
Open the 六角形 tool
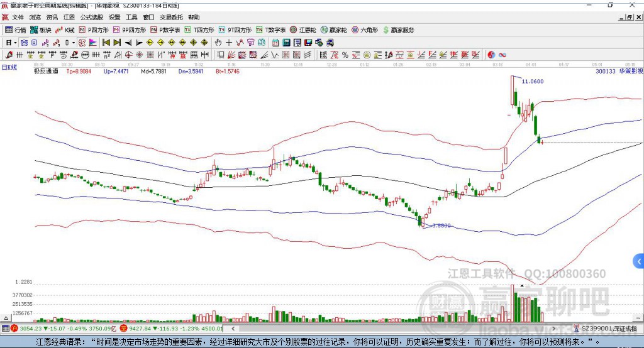click(365, 30)
